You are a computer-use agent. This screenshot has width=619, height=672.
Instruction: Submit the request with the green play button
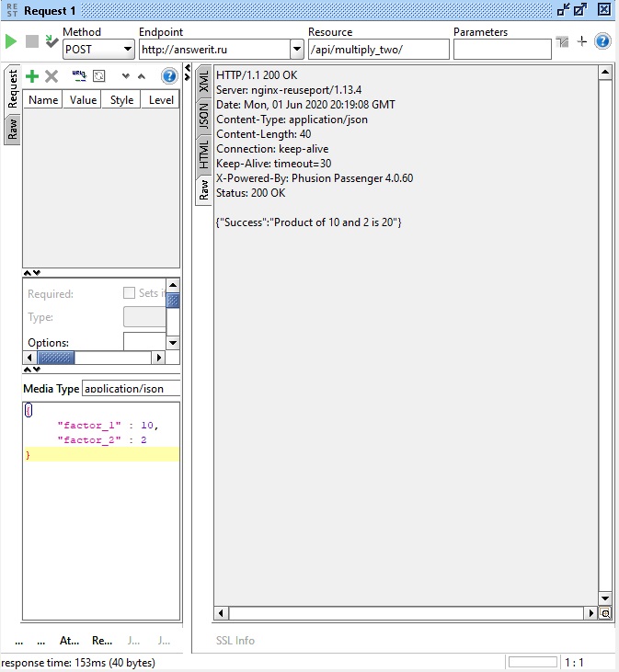[x=11, y=41]
